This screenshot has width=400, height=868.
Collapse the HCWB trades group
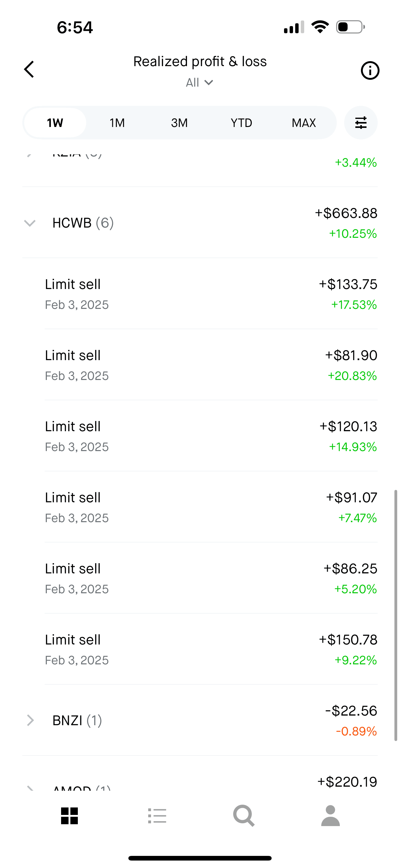pyautogui.click(x=30, y=223)
